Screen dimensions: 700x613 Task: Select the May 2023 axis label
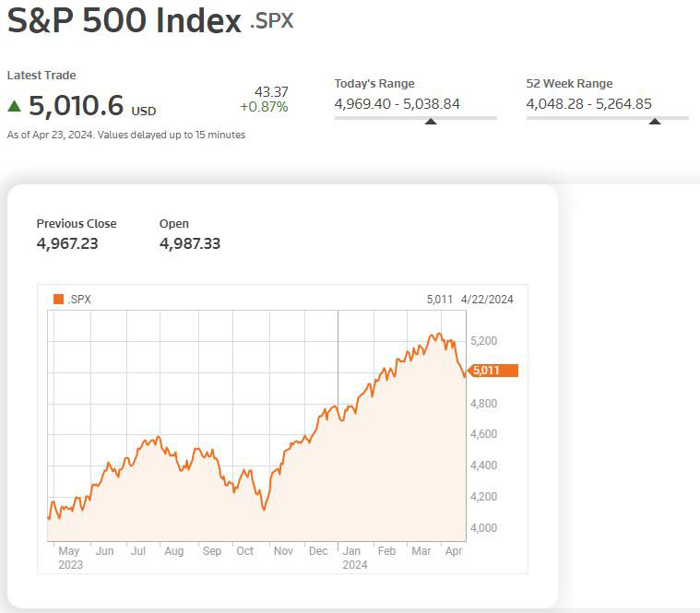point(69,558)
